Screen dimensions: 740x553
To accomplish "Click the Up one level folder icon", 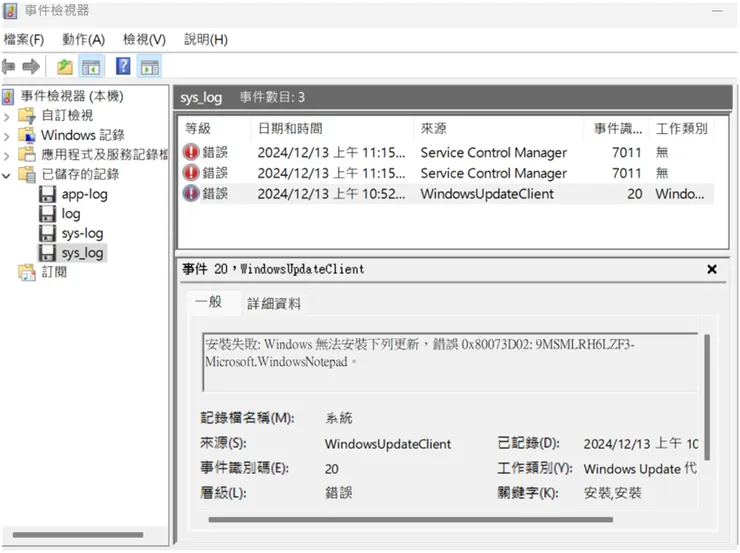I will pos(65,67).
